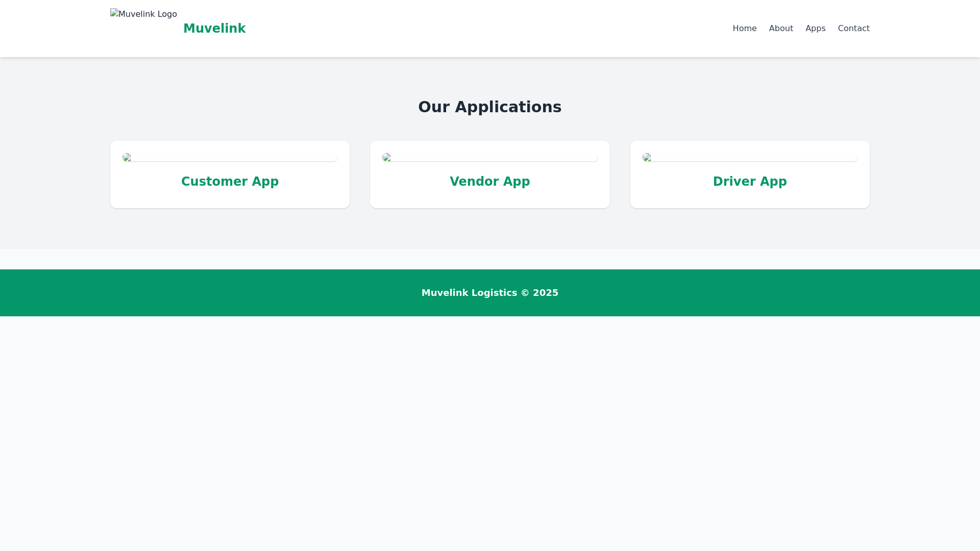Open the About navigation item
The width and height of the screenshot is (980, 551).
781,28
